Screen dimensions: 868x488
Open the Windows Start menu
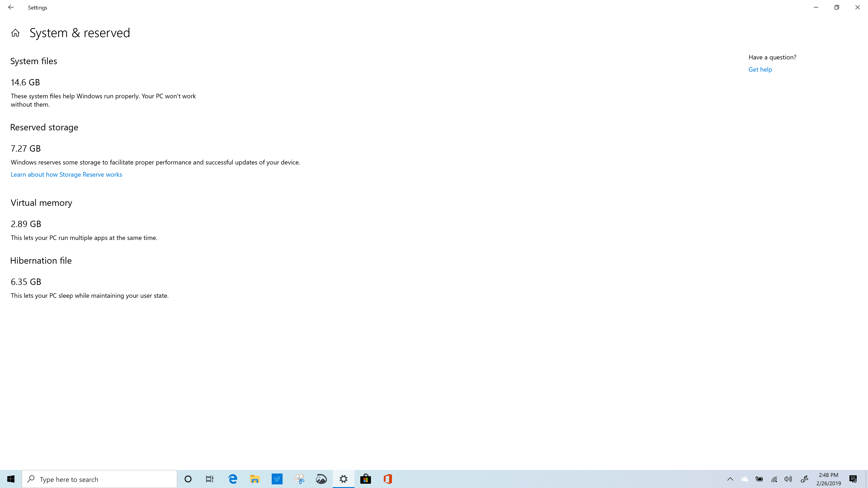(x=11, y=479)
